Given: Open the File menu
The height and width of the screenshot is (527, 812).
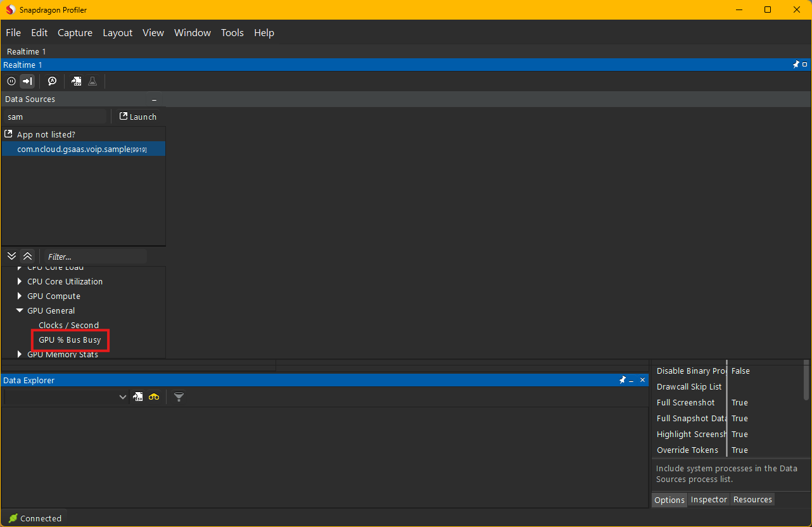Looking at the screenshot, I should 13,33.
